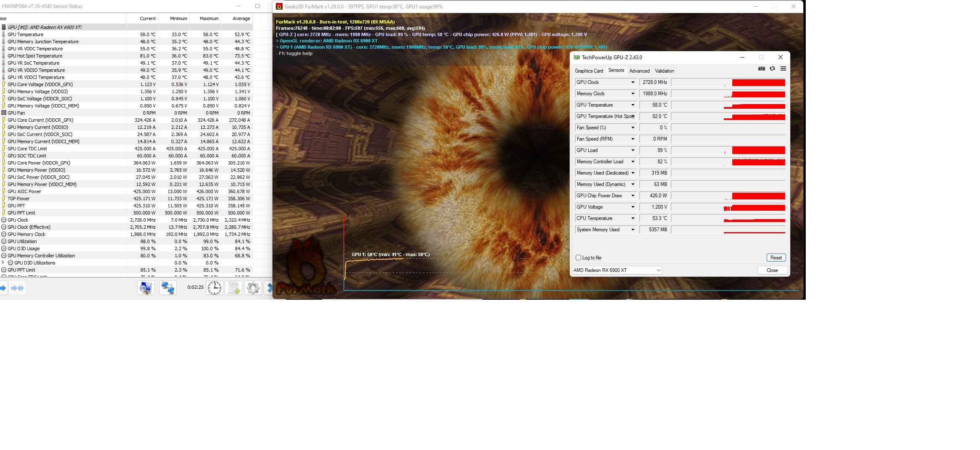Click GPU Voltage graph bar in GPU-Z
Viewport: 980px width, 450px height.
[728, 207]
